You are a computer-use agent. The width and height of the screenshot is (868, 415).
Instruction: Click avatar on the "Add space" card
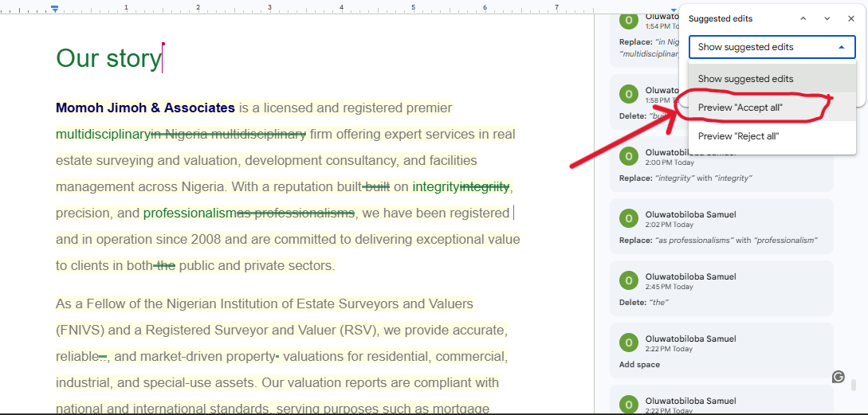(628, 343)
